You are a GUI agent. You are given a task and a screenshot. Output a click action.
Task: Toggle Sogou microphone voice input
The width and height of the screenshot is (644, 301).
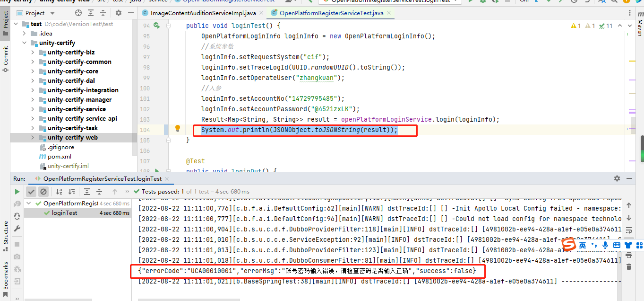pos(606,245)
